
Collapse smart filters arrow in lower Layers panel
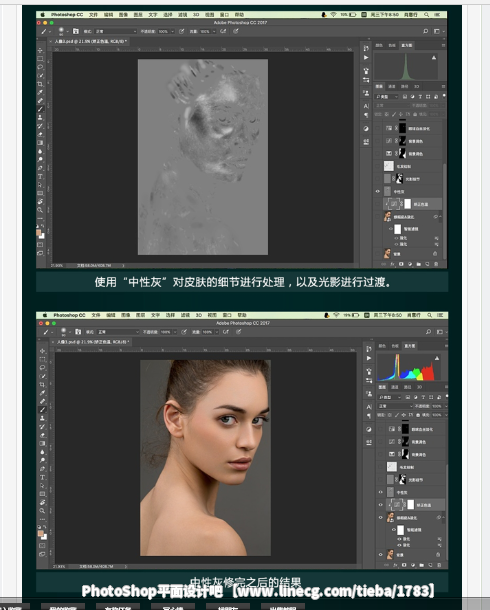pyautogui.click(x=443, y=517)
